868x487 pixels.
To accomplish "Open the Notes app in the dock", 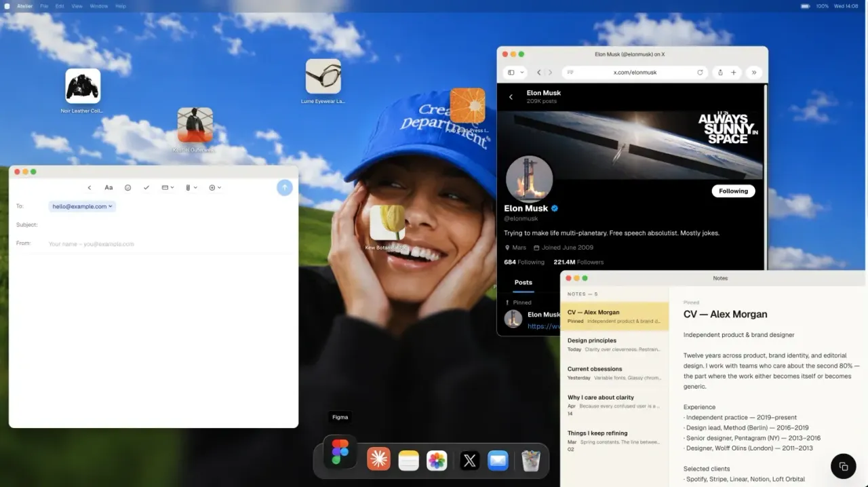I will click(x=408, y=461).
